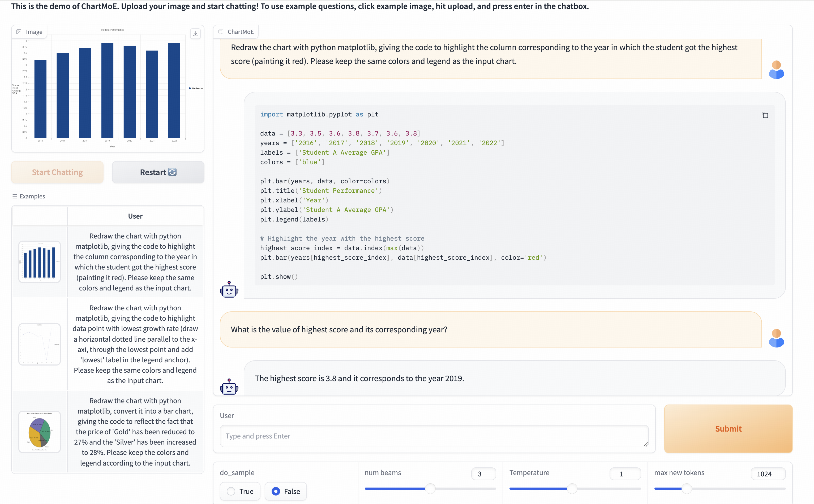Click the refresh icon in the Restart button

172,172
